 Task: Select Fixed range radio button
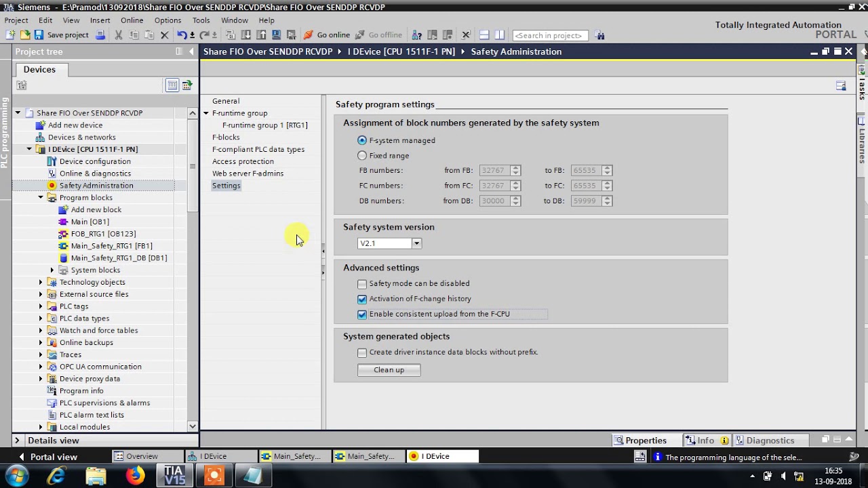coord(362,156)
